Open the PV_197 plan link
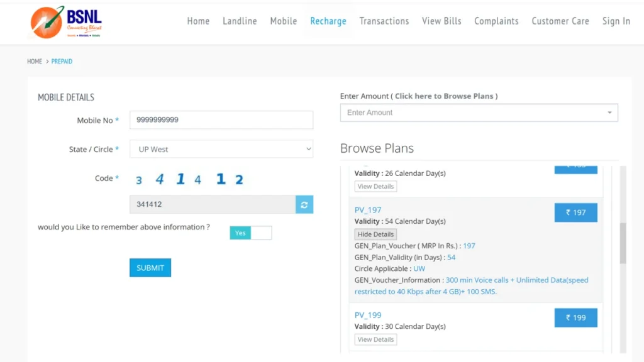The image size is (644, 362). (x=368, y=210)
